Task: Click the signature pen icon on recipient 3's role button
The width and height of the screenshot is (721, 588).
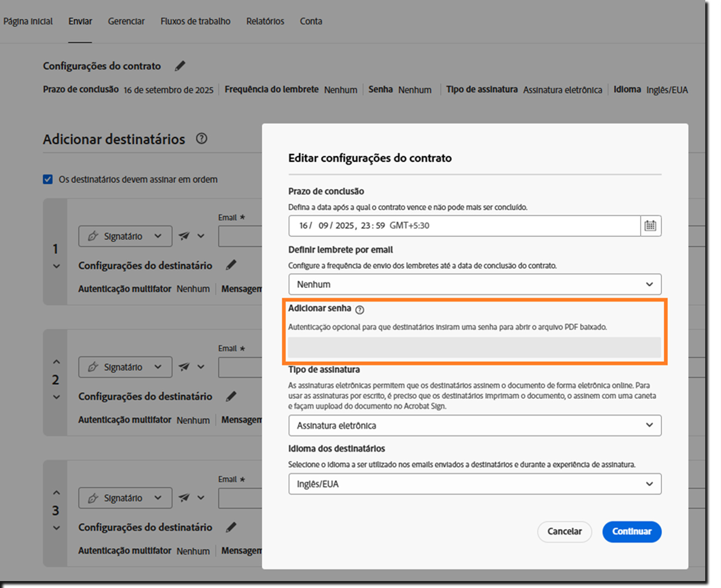Action: tap(92, 498)
